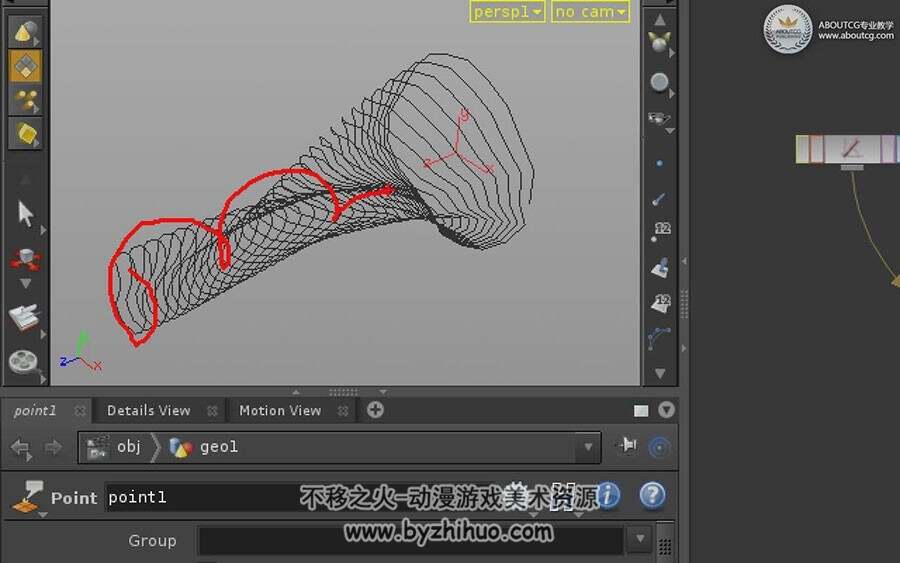
Task: Toggle the node's pink template flag
Action: [x=887, y=149]
